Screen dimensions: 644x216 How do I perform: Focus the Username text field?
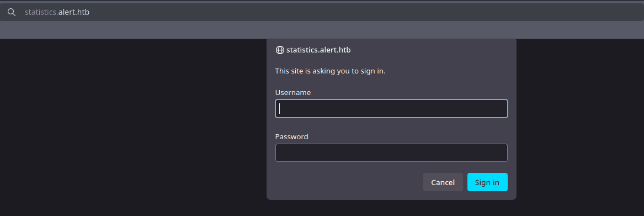pos(391,109)
